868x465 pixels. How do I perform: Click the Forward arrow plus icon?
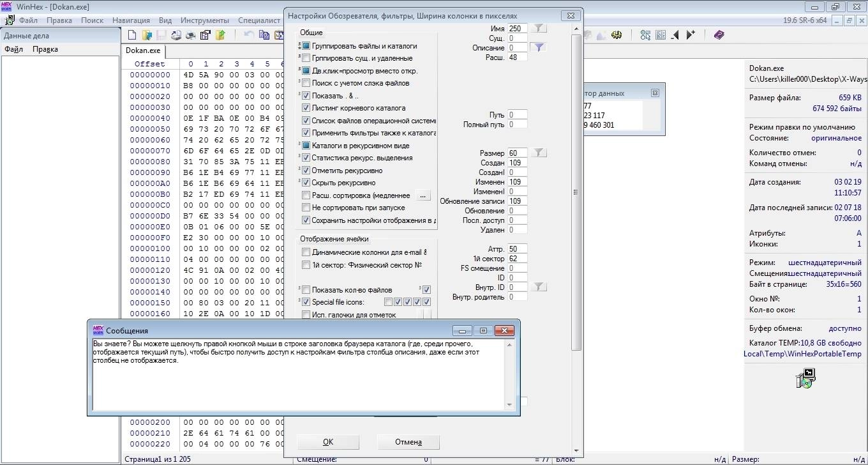[691, 35]
